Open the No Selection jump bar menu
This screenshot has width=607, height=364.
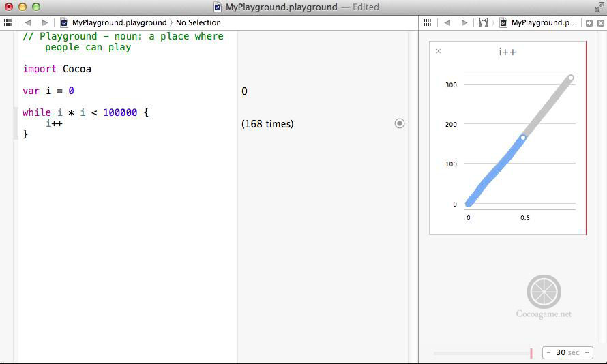(198, 22)
